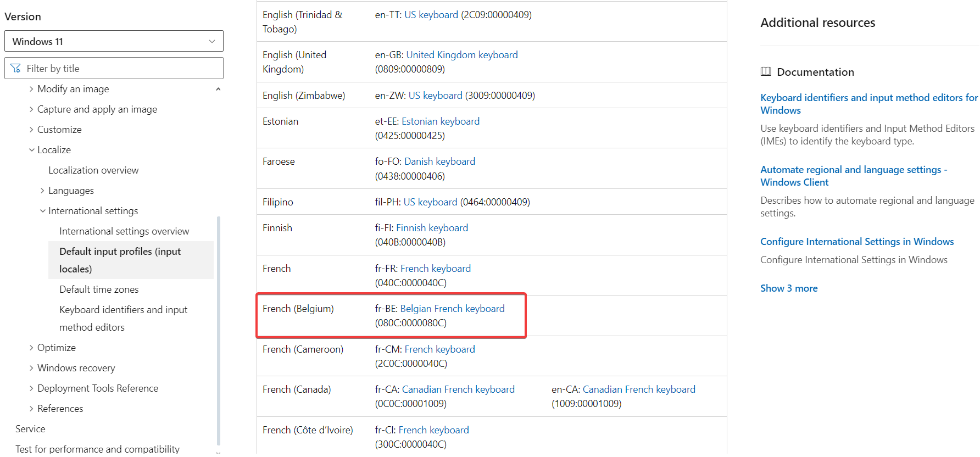Expand the Languages tree node
Screen dimensions: 980x457
click(42, 191)
